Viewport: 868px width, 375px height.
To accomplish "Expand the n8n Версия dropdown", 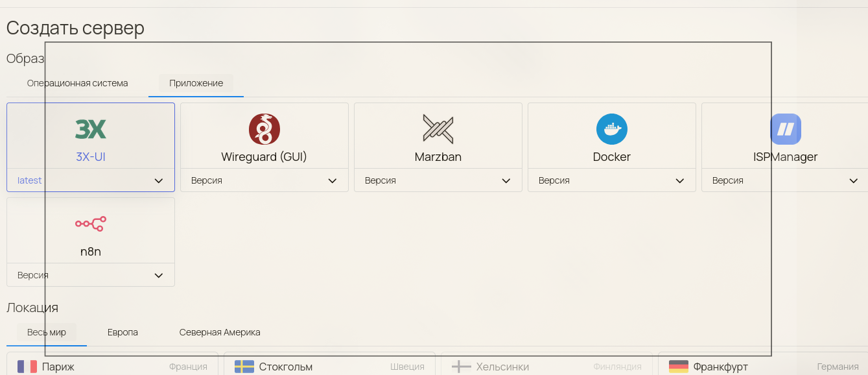I will 91,275.
